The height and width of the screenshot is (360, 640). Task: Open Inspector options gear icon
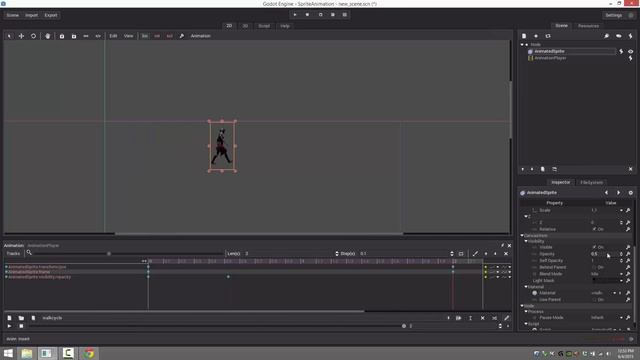631,193
